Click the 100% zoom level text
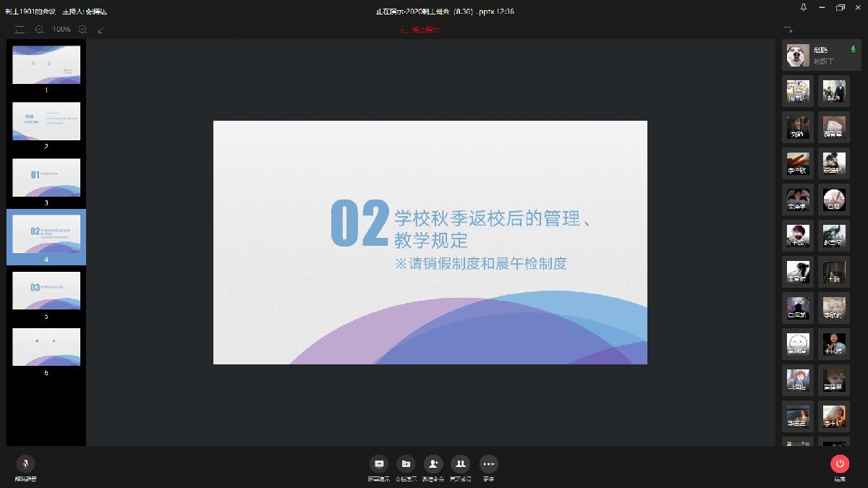This screenshot has height=488, width=868. point(61,30)
